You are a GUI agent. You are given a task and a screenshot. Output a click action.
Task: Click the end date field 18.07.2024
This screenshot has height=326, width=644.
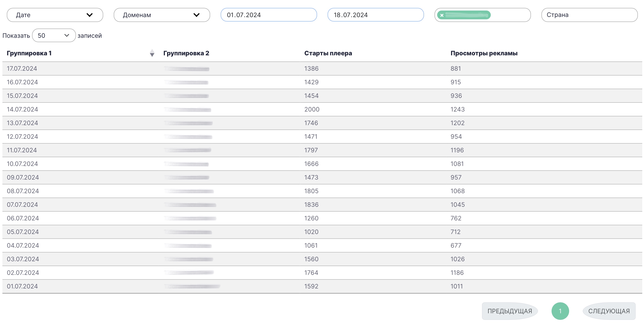tap(375, 15)
